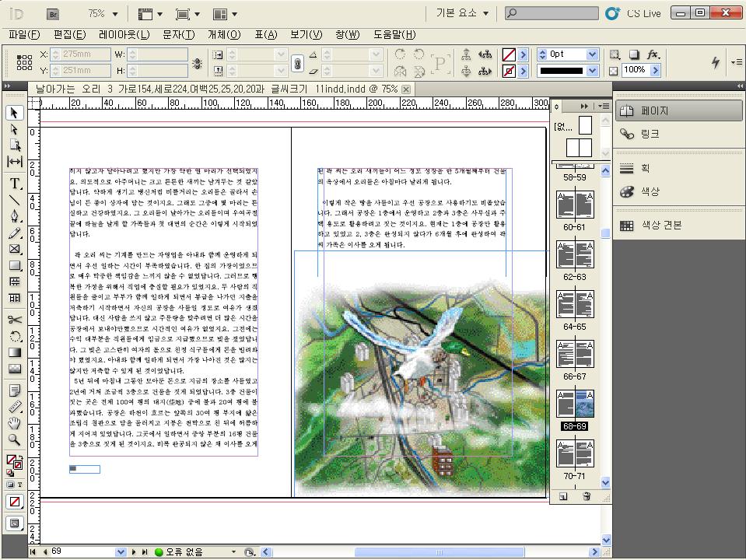Create new page in Pages panel
746x560 pixels.
(563, 496)
